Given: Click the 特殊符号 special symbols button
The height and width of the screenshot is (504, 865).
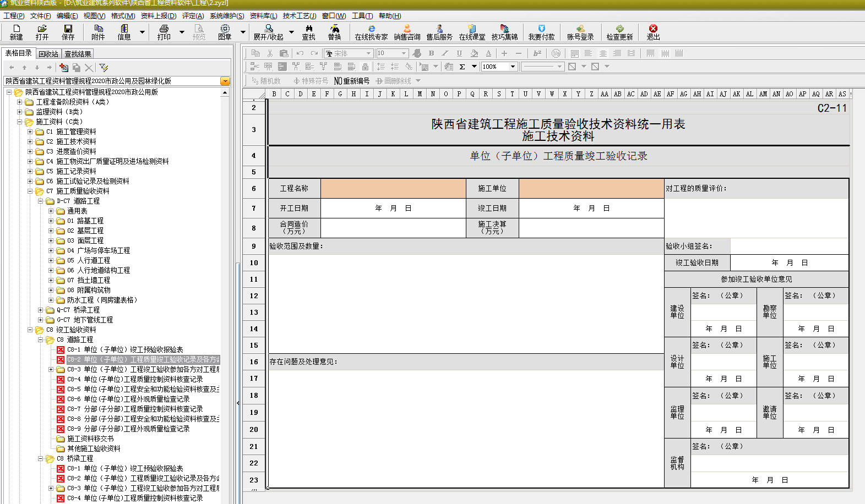Looking at the screenshot, I should point(311,81).
